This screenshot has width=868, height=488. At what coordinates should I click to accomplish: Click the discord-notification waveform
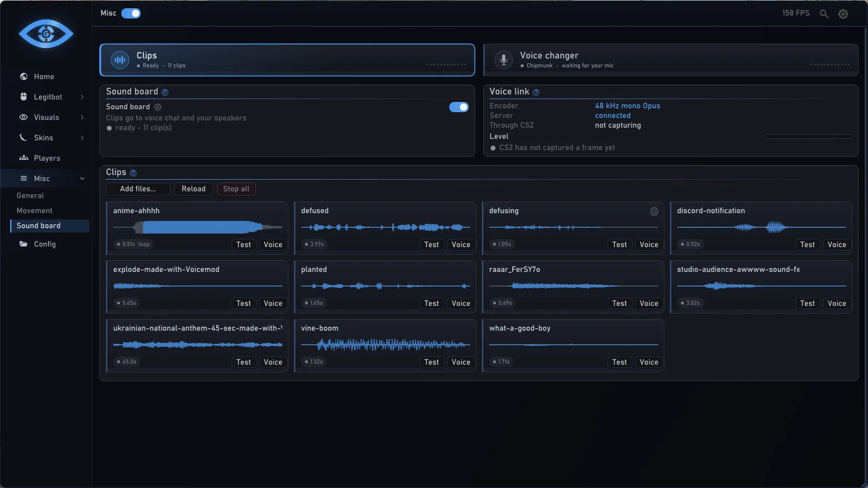(x=762, y=227)
